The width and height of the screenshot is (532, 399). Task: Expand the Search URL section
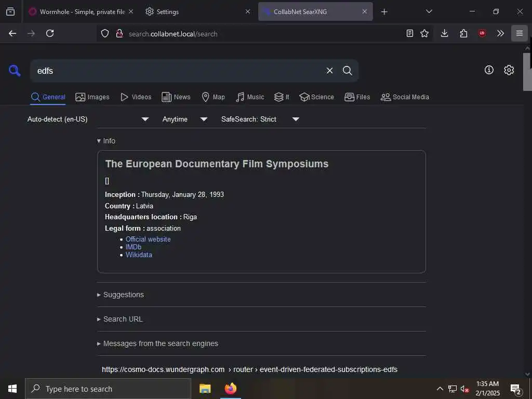120,319
